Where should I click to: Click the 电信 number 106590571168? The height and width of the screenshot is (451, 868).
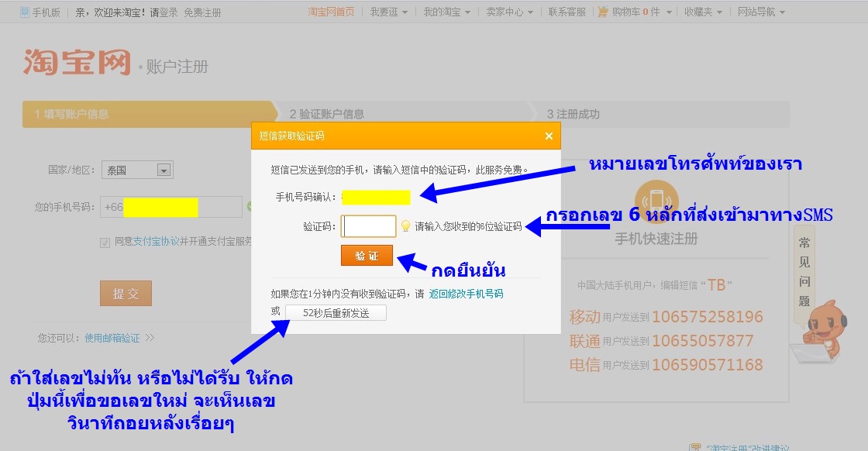click(x=708, y=365)
